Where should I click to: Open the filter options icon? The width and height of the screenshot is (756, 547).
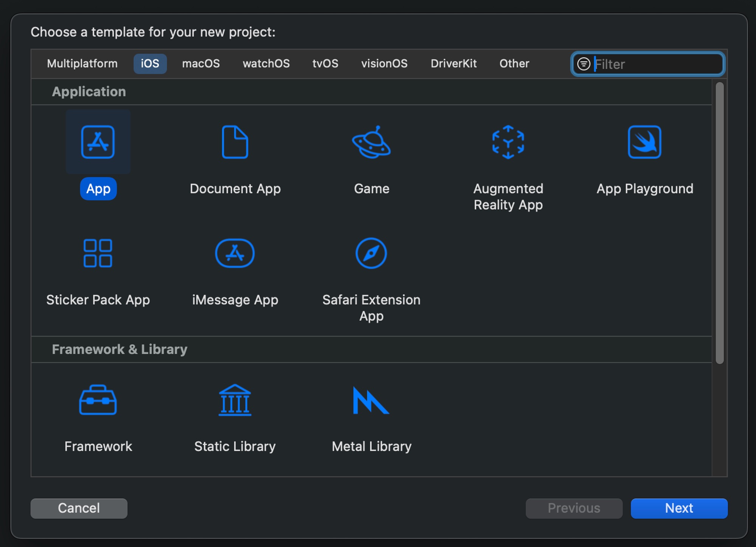coord(584,64)
